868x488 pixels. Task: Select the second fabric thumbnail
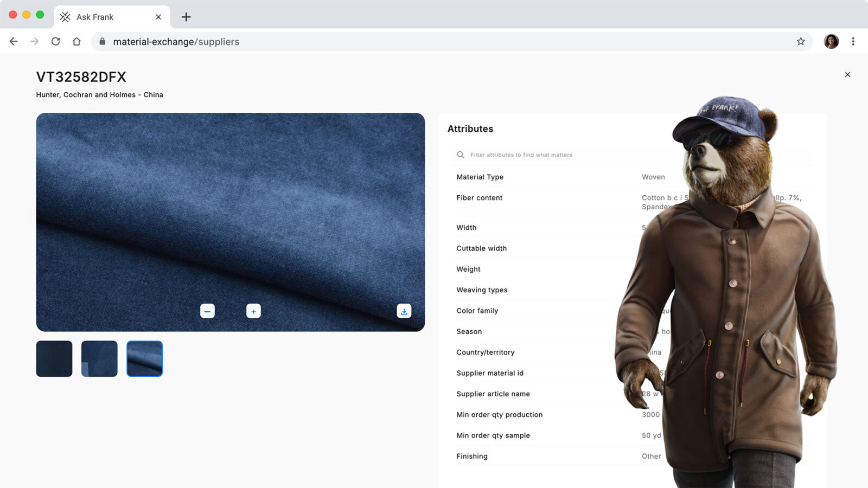click(x=99, y=358)
